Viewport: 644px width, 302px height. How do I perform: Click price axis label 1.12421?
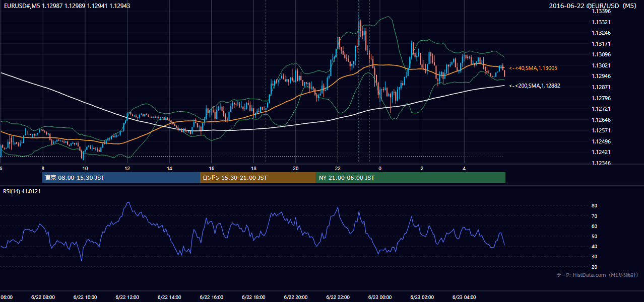[x=601, y=152]
